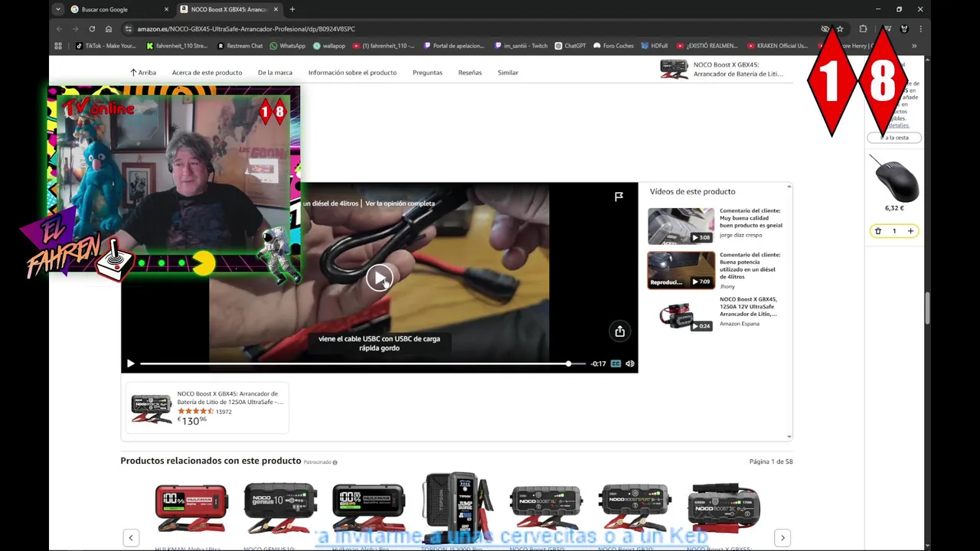This screenshot has height=551, width=980.
Task: Open KRAKEN Official bookmark
Action: (x=777, y=46)
